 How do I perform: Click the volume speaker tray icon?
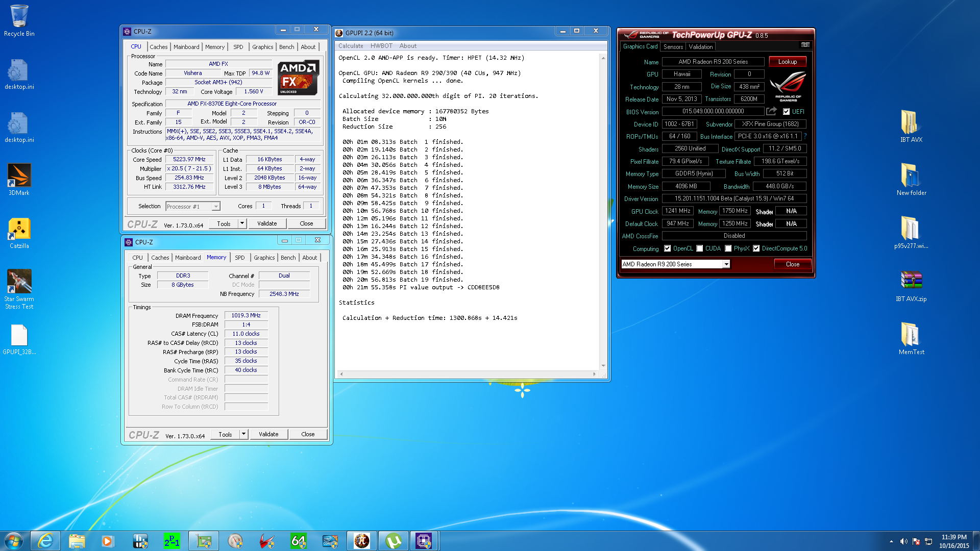click(903, 541)
